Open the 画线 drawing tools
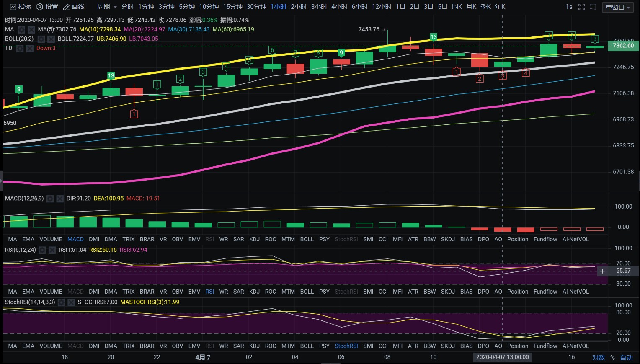Screen dimensions: 640x364 click(74, 7)
